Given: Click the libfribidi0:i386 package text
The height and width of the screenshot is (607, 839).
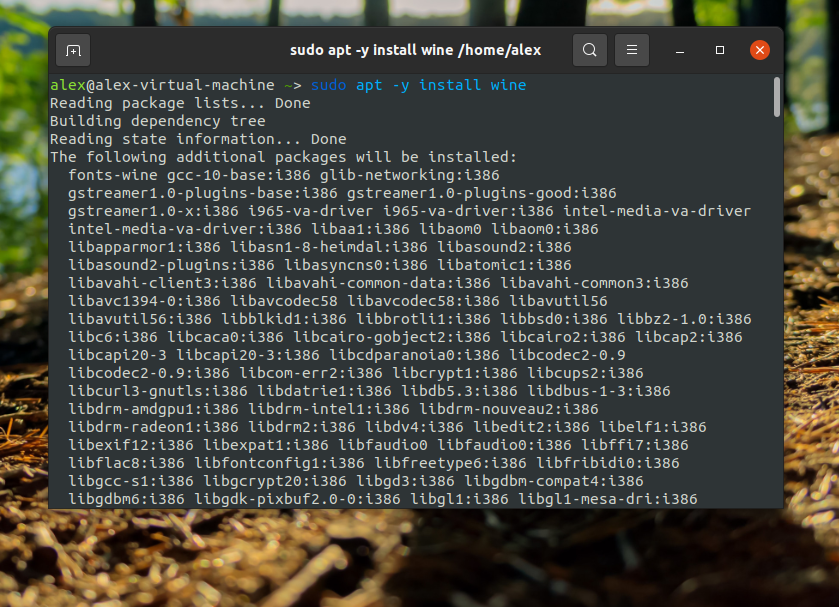Looking at the screenshot, I should pyautogui.click(x=607, y=463).
